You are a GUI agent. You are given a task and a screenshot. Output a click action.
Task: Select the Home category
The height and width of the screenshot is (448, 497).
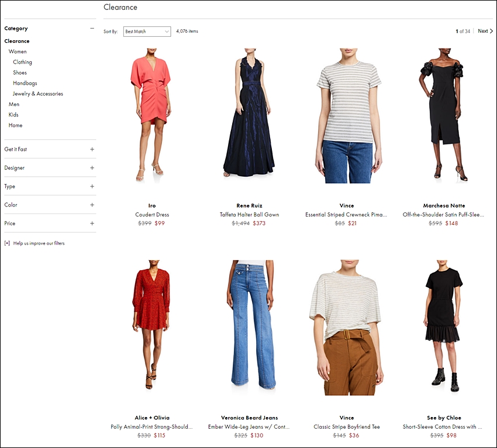pyautogui.click(x=15, y=125)
